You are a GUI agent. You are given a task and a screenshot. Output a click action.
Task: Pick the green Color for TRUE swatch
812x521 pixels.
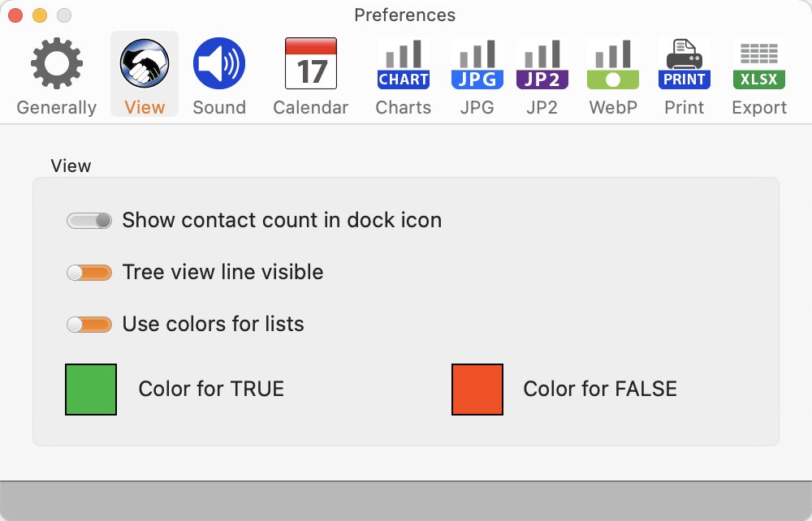(x=91, y=389)
